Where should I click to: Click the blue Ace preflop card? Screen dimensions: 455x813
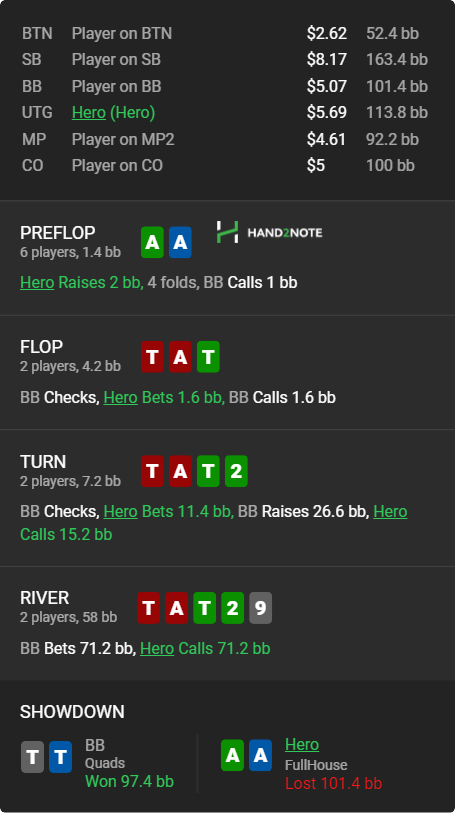click(180, 242)
